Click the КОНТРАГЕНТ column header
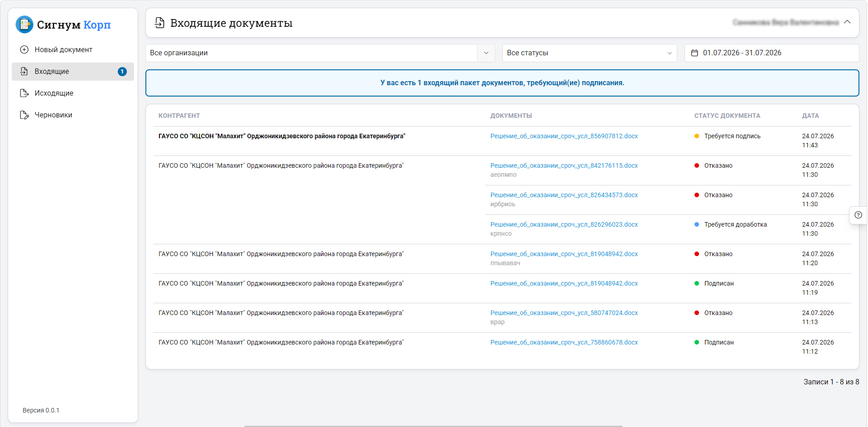This screenshot has height=427, width=868. pyautogui.click(x=179, y=116)
